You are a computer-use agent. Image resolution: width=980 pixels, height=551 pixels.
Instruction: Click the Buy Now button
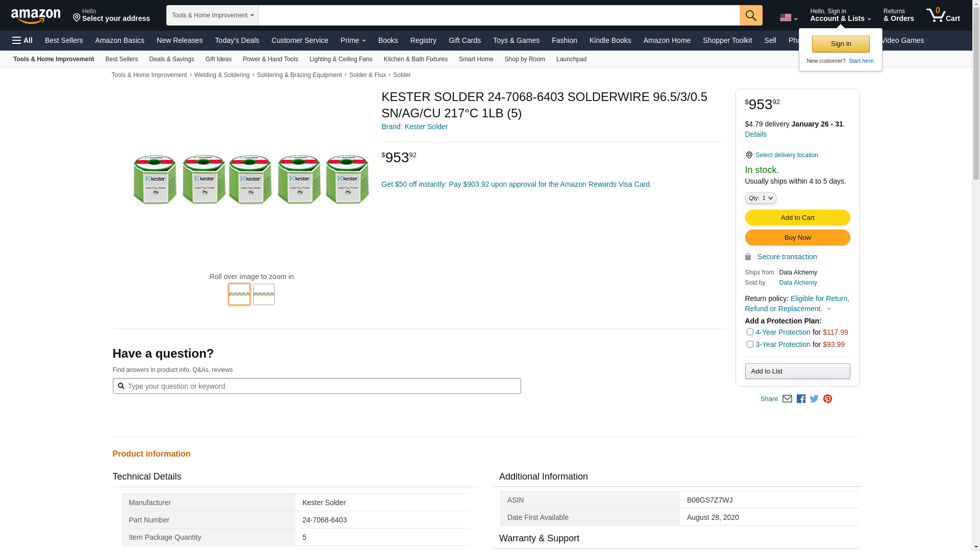point(797,238)
